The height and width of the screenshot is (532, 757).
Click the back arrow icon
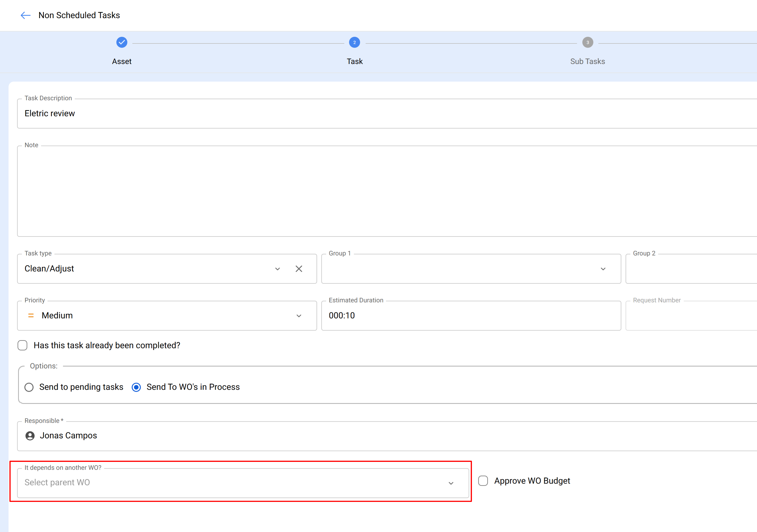25,15
